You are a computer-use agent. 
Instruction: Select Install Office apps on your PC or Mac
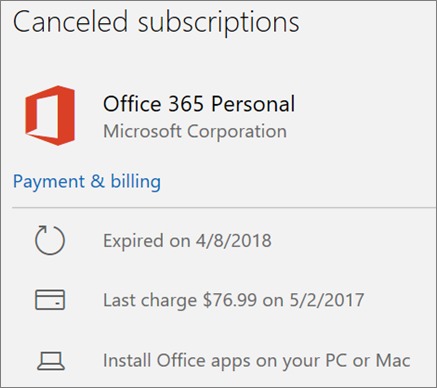(x=257, y=361)
